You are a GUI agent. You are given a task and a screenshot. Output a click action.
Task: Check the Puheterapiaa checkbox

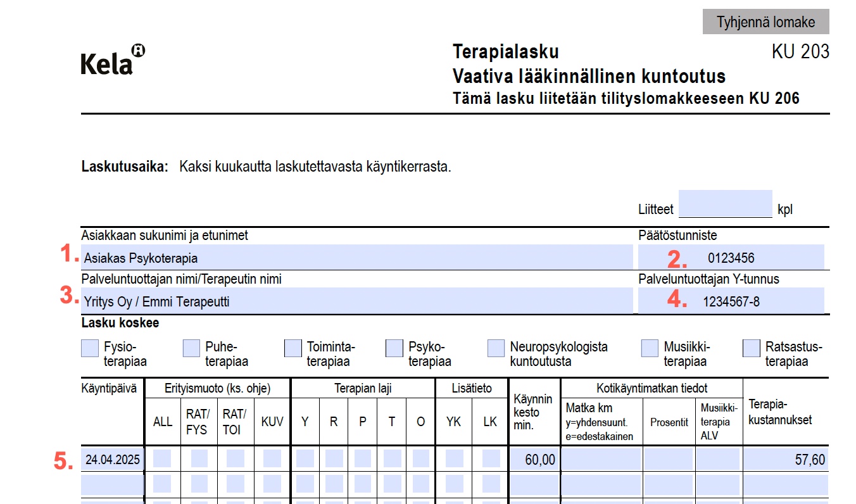(192, 348)
